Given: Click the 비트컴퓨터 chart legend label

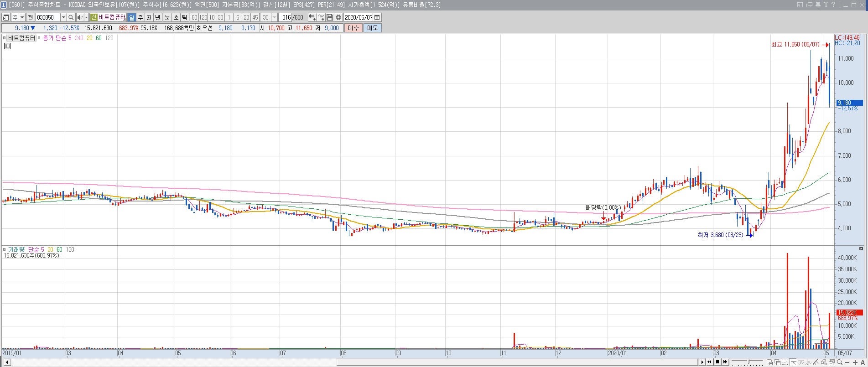Looking at the screenshot, I should click(22, 38).
